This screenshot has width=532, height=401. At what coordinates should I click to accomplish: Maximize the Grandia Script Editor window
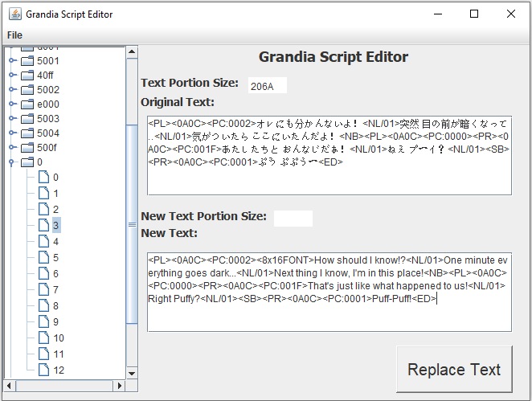tap(474, 14)
